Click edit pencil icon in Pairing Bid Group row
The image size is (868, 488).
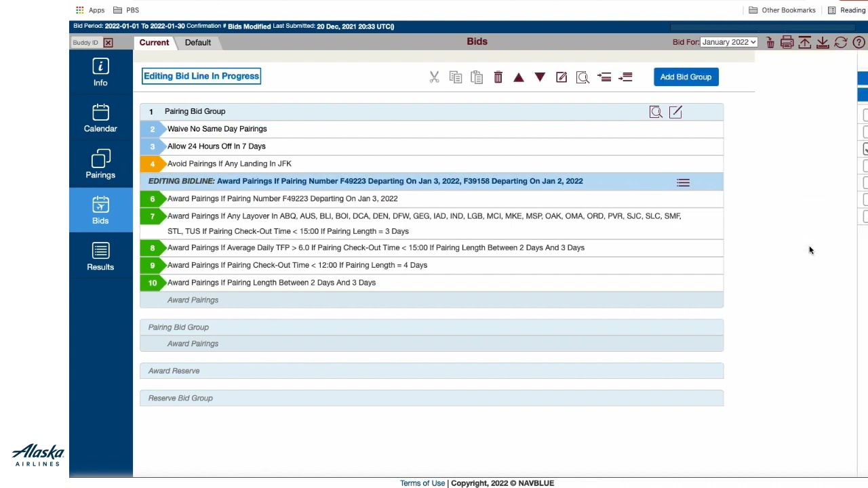pyautogui.click(x=675, y=112)
